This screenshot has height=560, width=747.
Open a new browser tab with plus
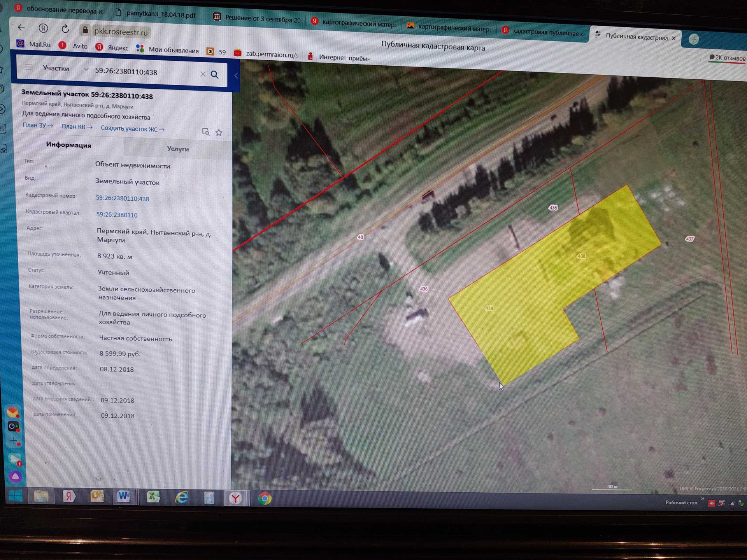coord(694,39)
